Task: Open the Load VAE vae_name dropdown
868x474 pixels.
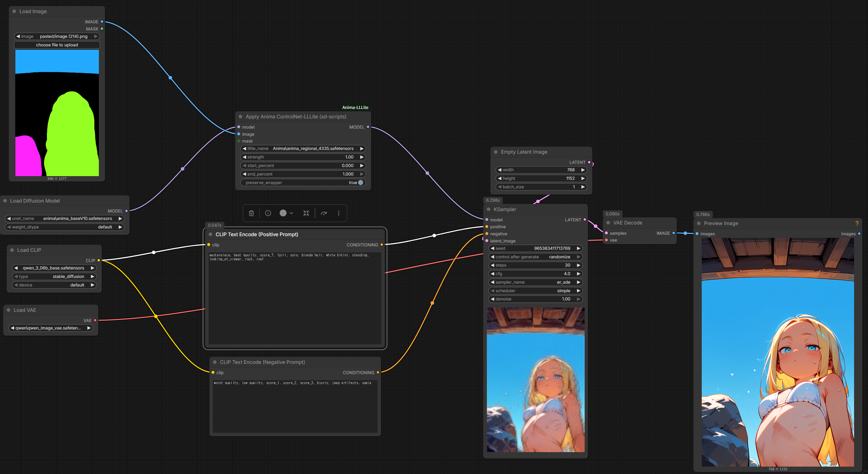Action: (x=51, y=328)
